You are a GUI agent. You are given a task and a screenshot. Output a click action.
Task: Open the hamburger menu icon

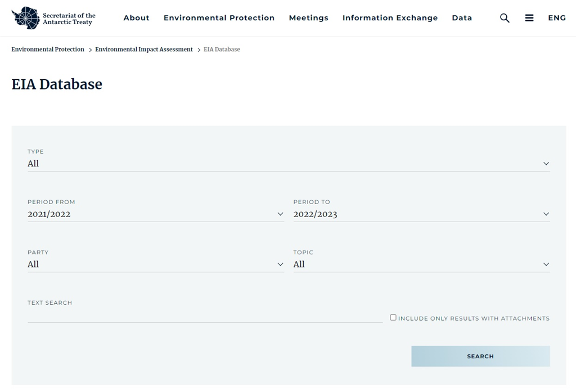[x=529, y=18]
